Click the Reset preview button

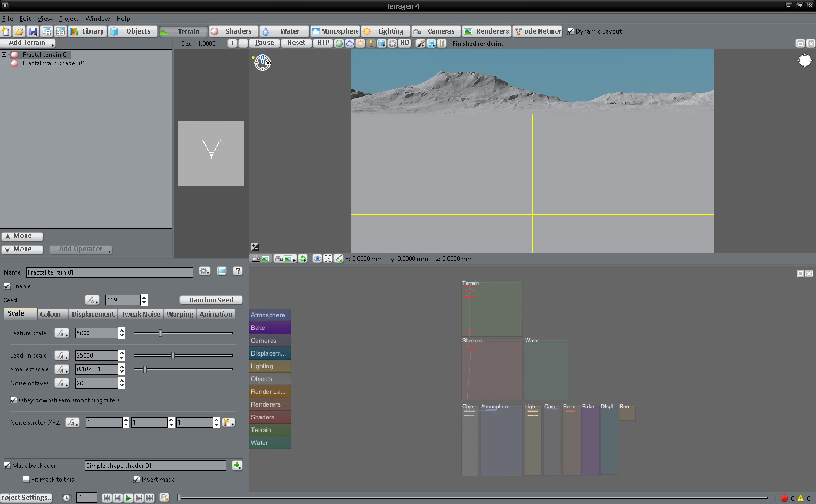point(297,43)
